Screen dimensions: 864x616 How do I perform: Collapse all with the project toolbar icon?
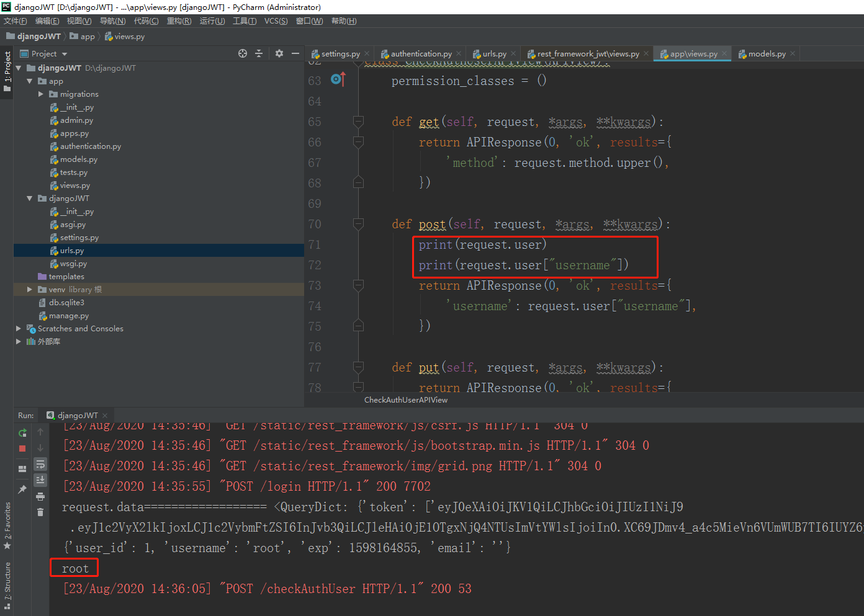pyautogui.click(x=259, y=53)
